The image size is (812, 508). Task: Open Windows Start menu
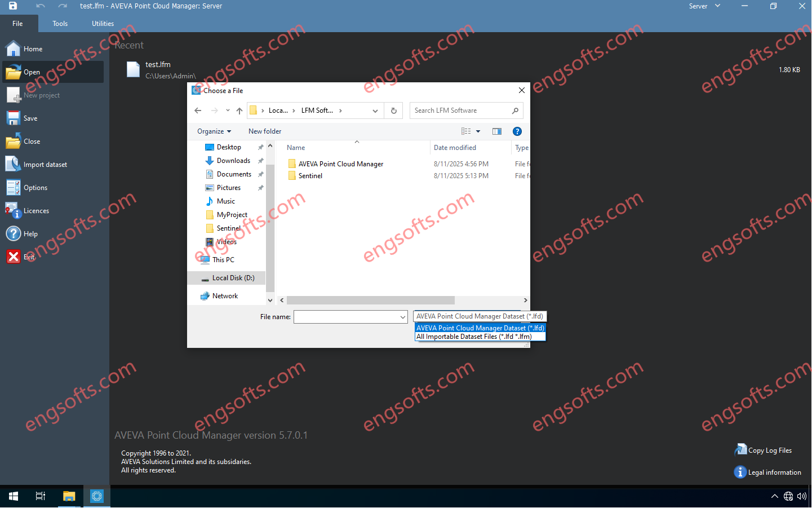pyautogui.click(x=14, y=496)
